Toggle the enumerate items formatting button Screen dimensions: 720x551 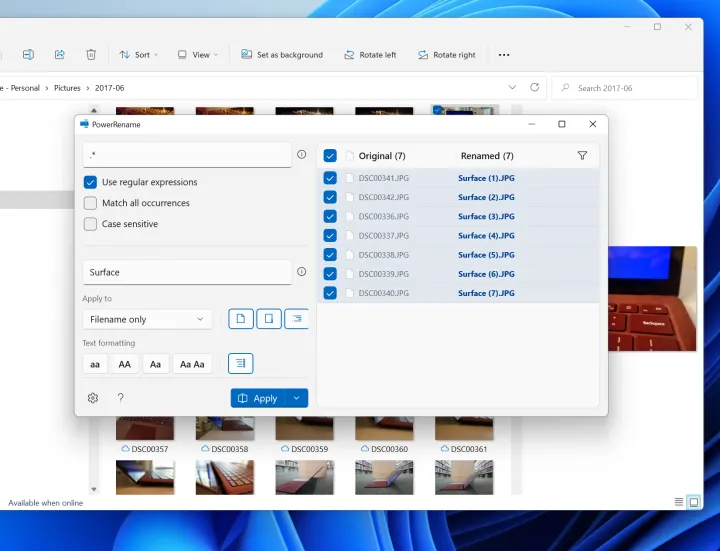pos(240,364)
